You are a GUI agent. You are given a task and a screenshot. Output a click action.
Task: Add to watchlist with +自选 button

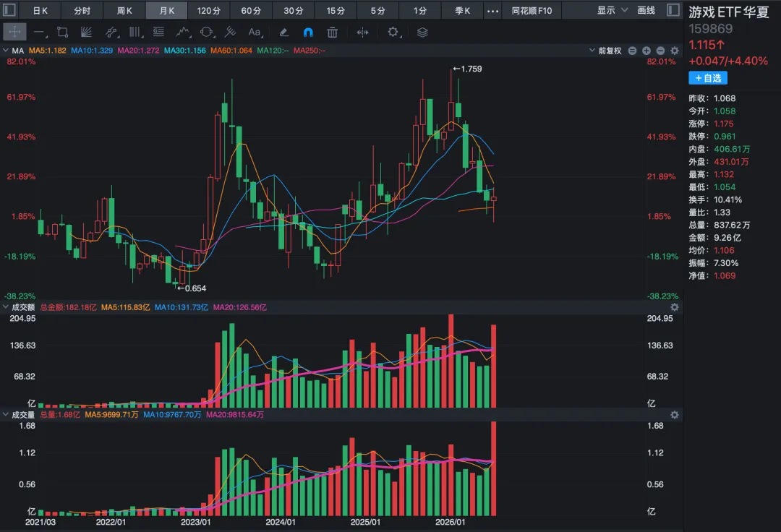708,78
